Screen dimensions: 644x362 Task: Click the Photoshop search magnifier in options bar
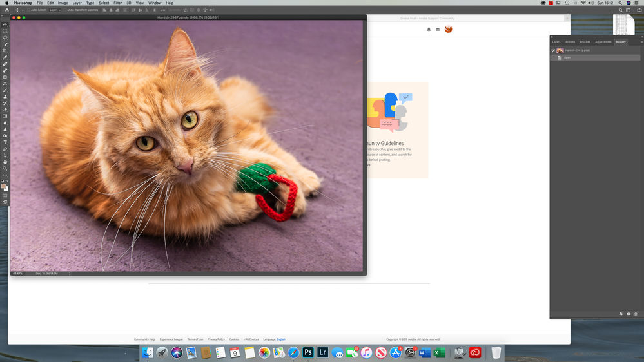coord(621,10)
